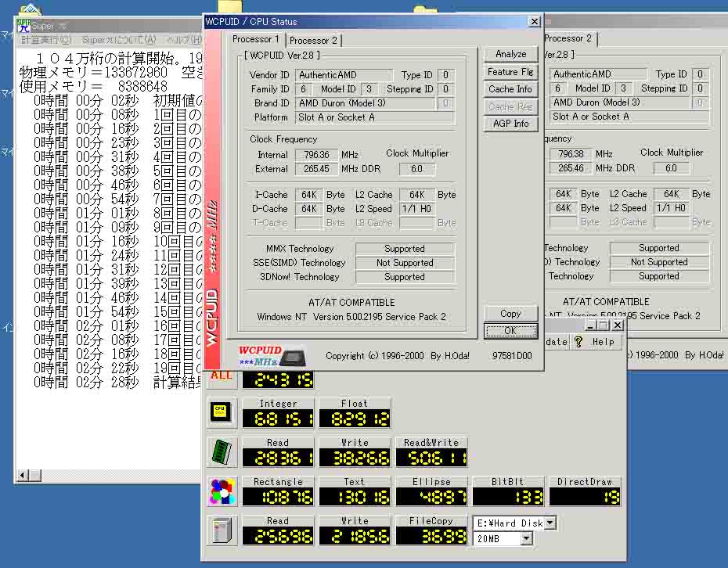Viewport: 728px width, 568px height.
Task: Click the DirectDraw score "19"
Action: 585,497
